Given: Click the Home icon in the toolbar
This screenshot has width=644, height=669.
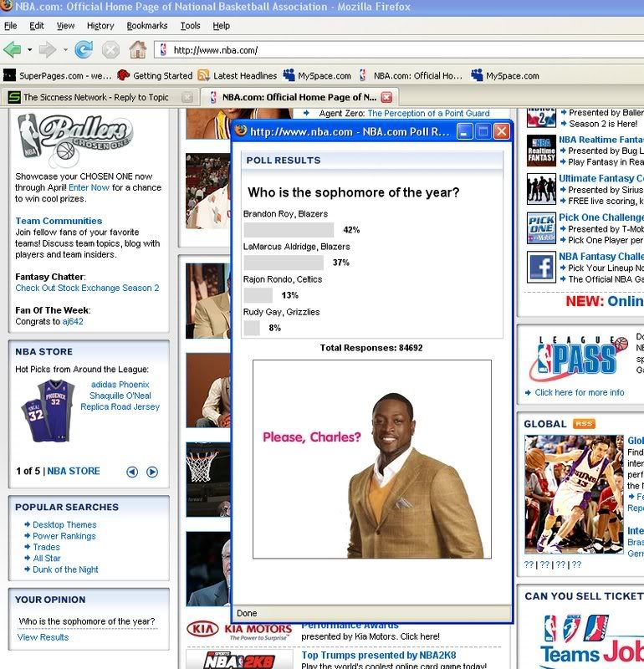Looking at the screenshot, I should pyautogui.click(x=138, y=49).
